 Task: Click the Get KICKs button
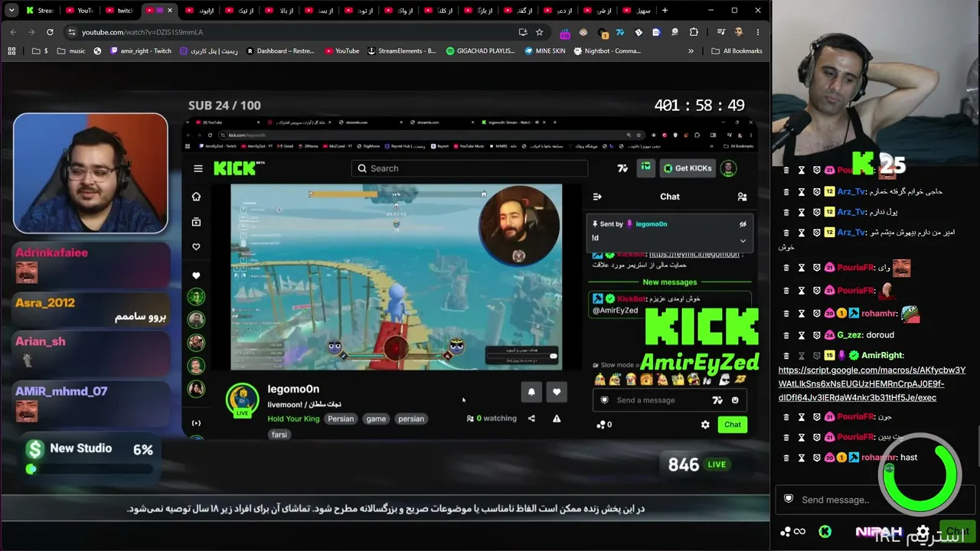pyautogui.click(x=688, y=168)
